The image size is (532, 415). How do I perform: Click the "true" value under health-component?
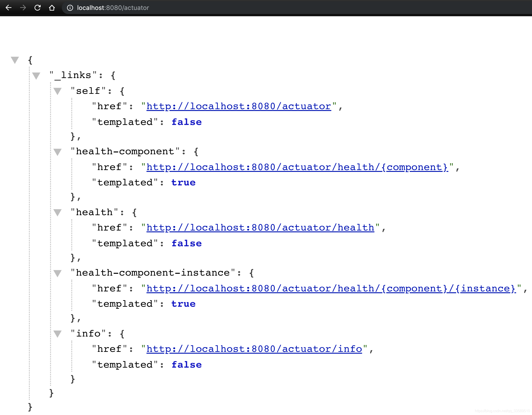183,183
